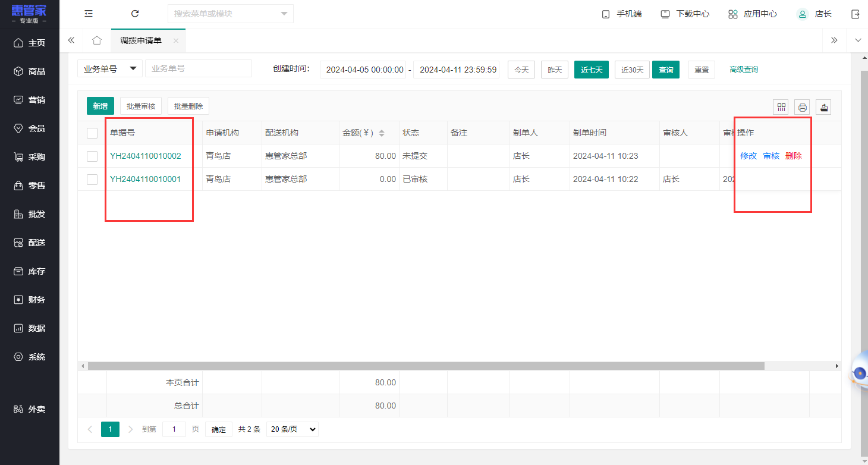868x465 pixels.
Task: Click 审核 for the unsubmitted order
Action: point(771,156)
